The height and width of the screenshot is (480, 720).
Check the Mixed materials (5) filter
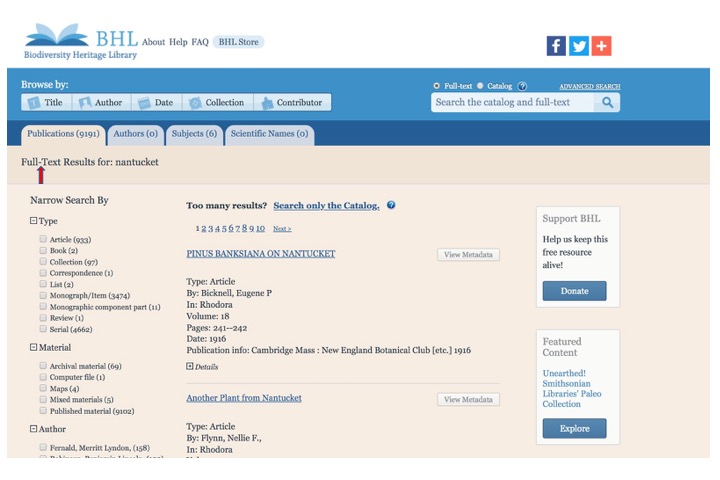[43, 399]
